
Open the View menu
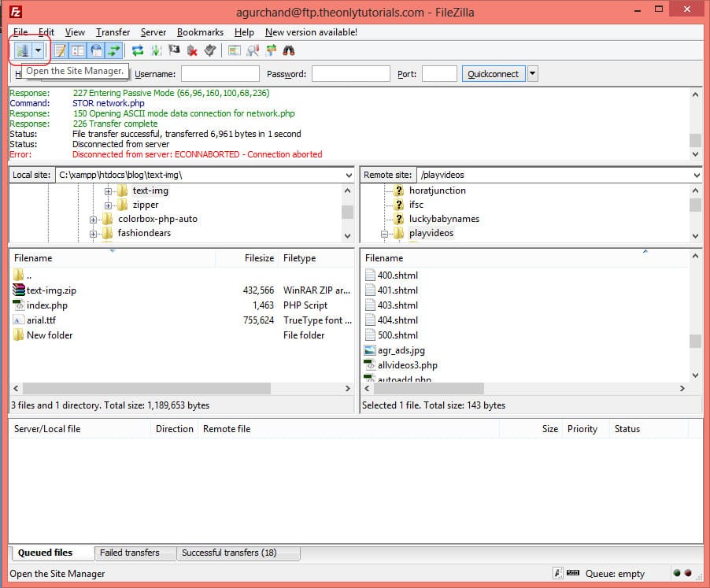[x=75, y=32]
